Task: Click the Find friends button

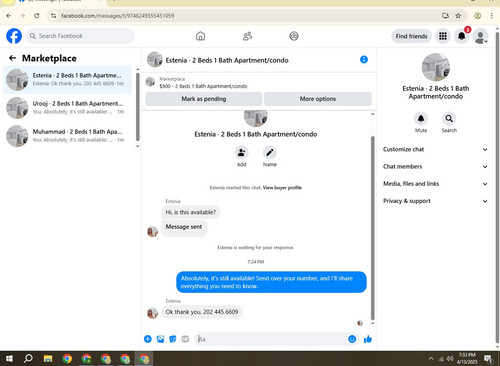Action: tap(411, 36)
